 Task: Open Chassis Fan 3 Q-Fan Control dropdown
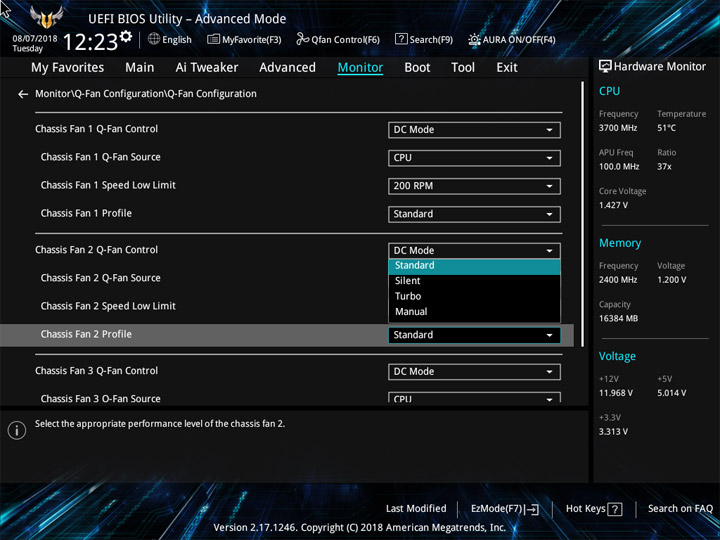[x=474, y=371]
